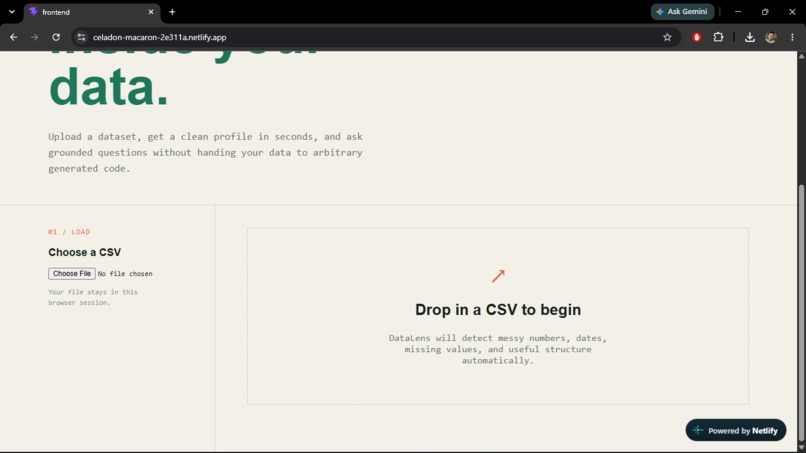Click the Drop in a CSV dropzone heading
Image resolution: width=806 pixels, height=453 pixels.
[x=498, y=310]
